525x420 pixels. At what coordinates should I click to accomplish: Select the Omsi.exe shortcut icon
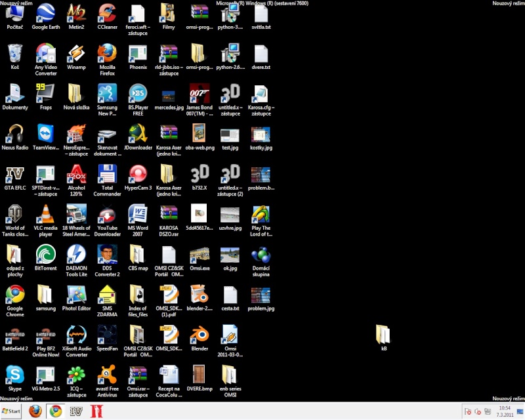[x=199, y=258]
